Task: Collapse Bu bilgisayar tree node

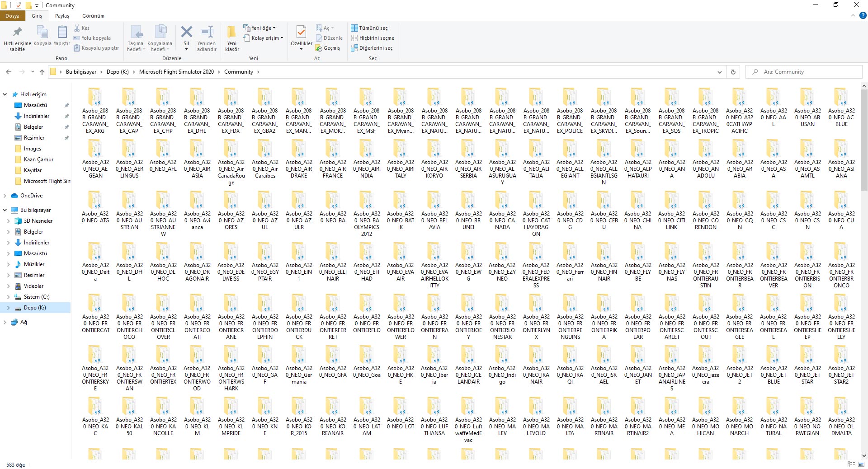Action: coord(5,210)
